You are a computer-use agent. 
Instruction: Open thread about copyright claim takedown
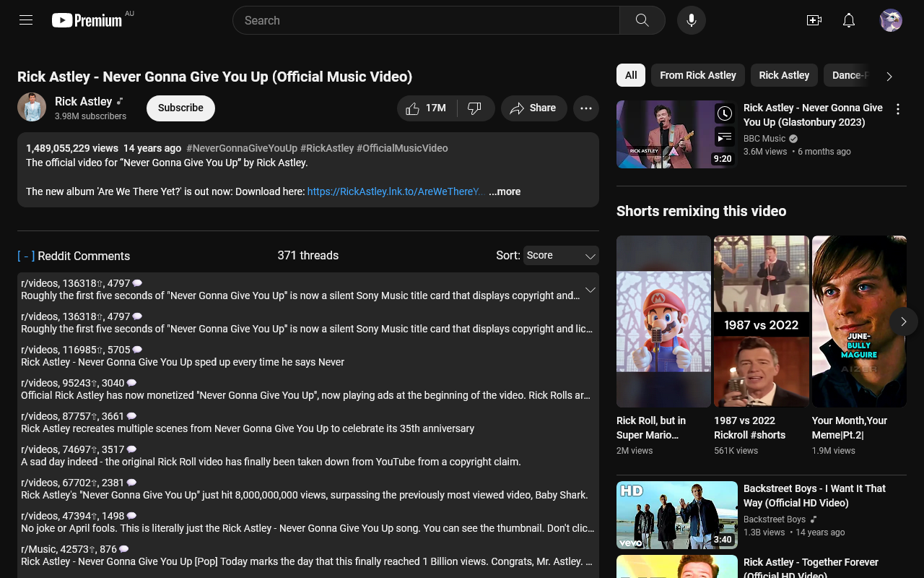(x=271, y=462)
